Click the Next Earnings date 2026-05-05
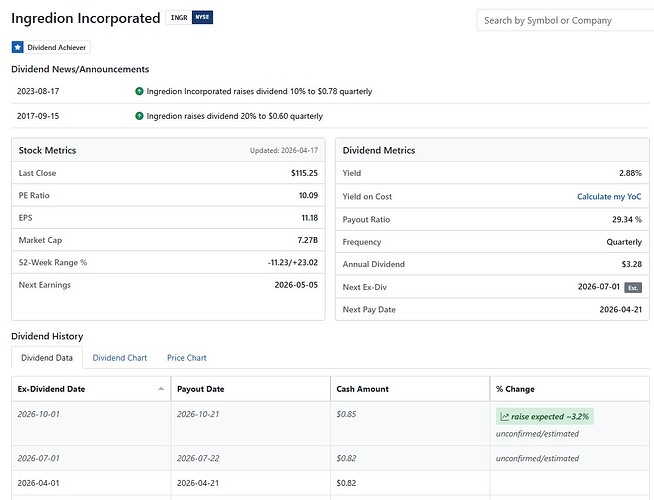 [x=296, y=285]
